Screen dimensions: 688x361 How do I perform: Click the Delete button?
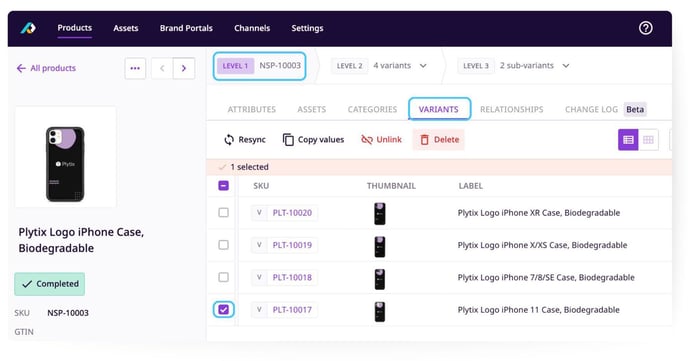(439, 139)
